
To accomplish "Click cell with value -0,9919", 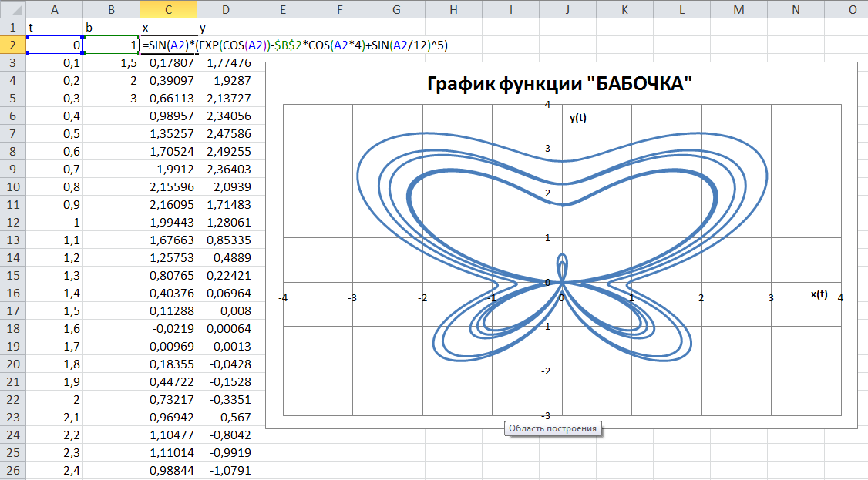I will (x=225, y=452).
